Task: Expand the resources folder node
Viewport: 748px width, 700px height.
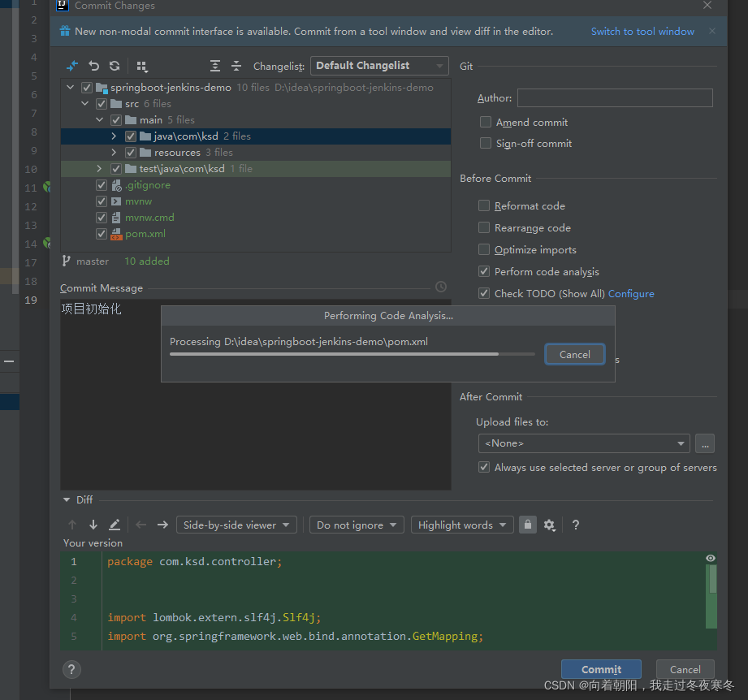Action: (114, 152)
